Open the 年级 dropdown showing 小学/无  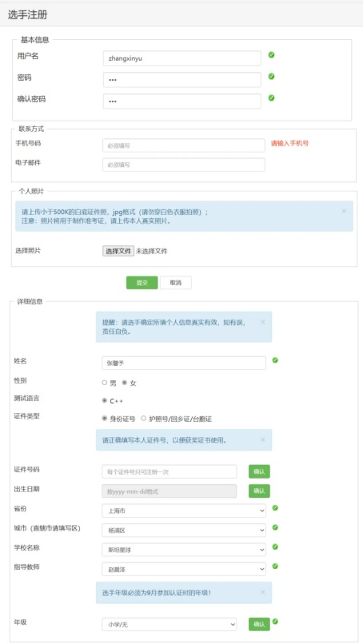[x=169, y=624]
